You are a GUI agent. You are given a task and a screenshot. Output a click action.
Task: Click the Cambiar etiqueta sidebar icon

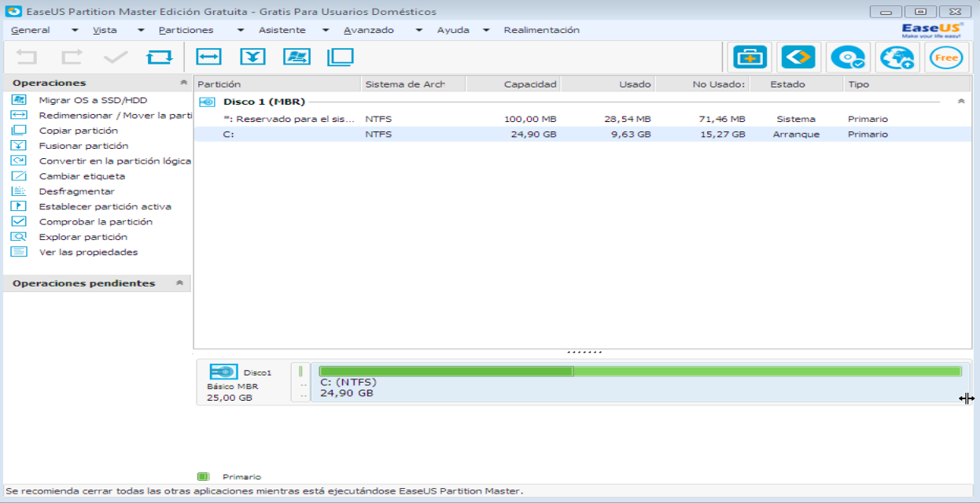(19, 176)
